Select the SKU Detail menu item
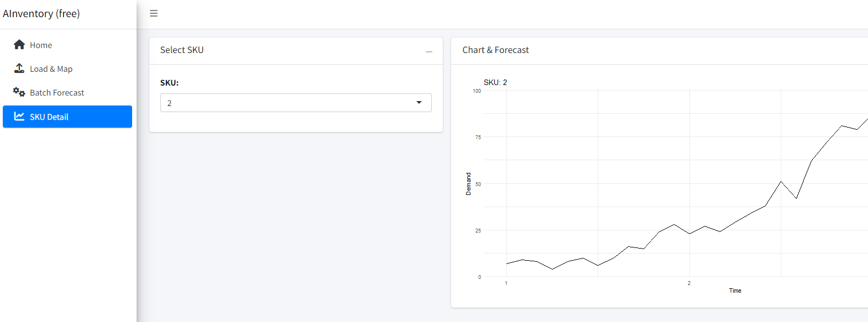Image resolution: width=868 pixels, height=322 pixels. [x=67, y=117]
